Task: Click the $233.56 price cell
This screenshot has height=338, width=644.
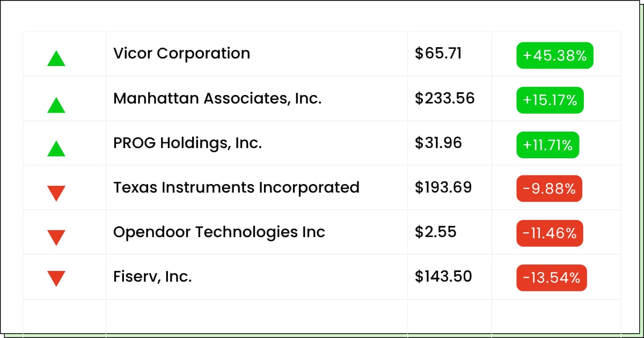Action: tap(445, 99)
